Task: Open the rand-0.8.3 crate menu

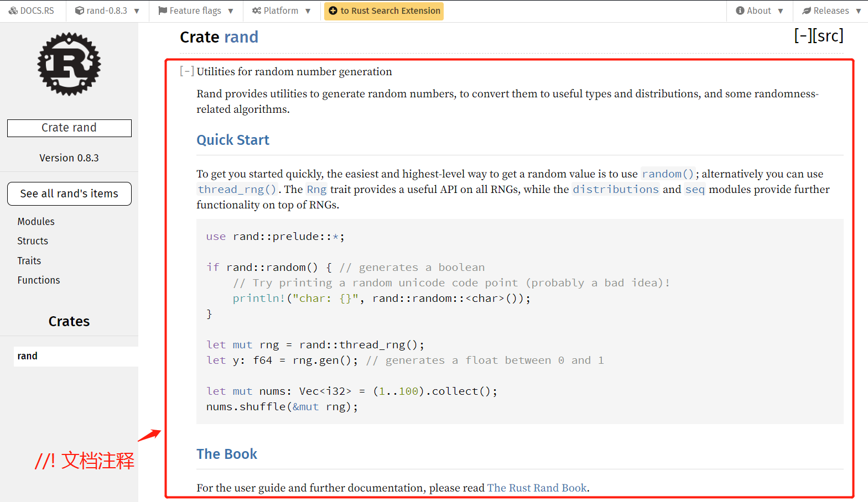Action: (x=107, y=11)
